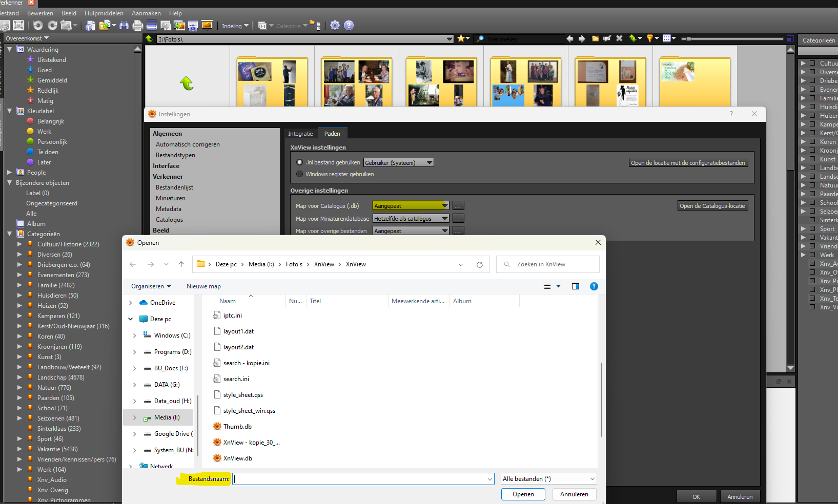The height and width of the screenshot is (504, 838).
Task: Click the scanner acquire icon in toolbar
Action: [x=152, y=26]
